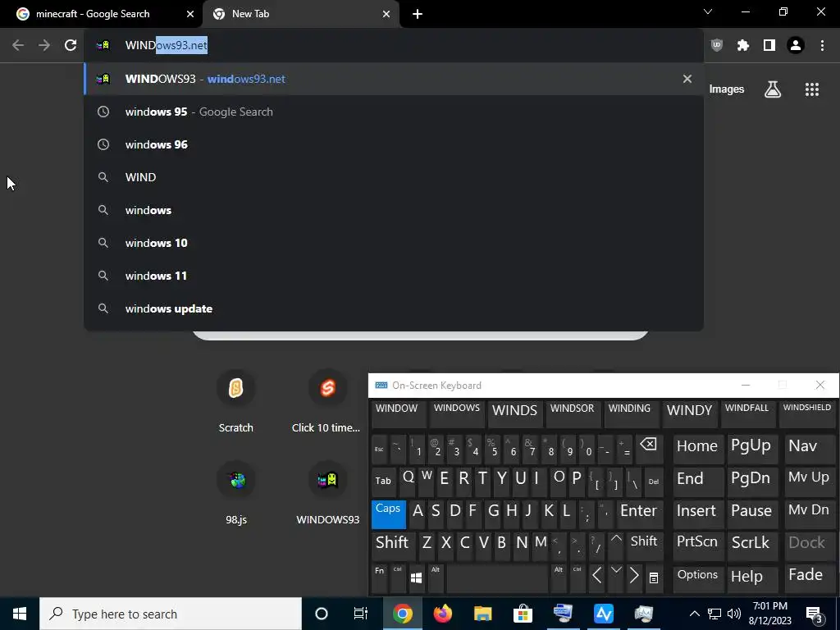Viewport: 840px width, 630px height.
Task: Open the notification center icon
Action: tap(814, 614)
